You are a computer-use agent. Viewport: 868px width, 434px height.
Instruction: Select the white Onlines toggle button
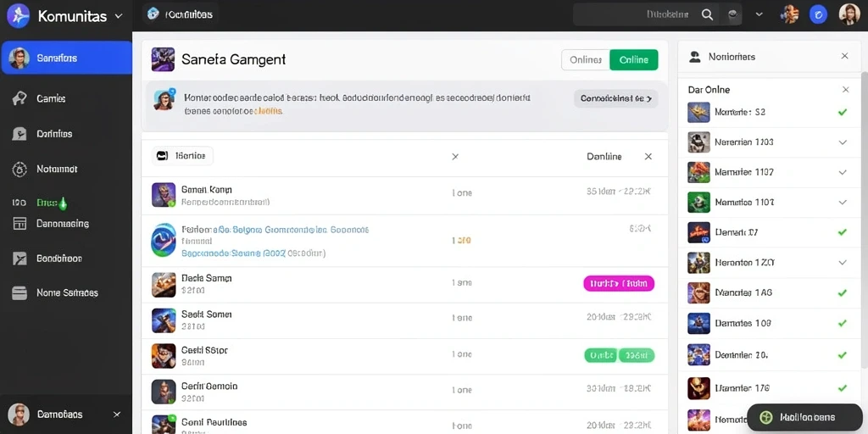click(x=585, y=60)
